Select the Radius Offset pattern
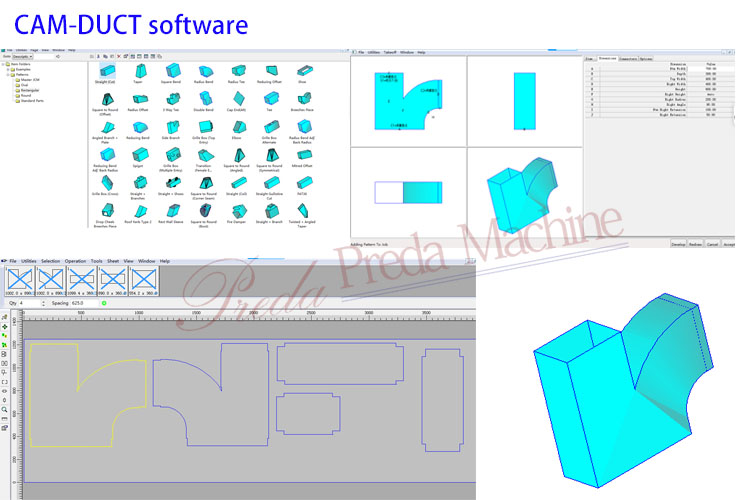Image resolution: width=750 pixels, height=500 pixels. coord(140,99)
